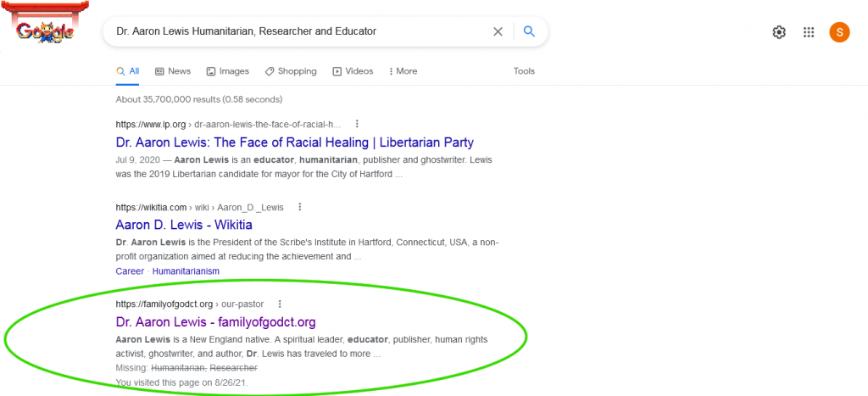Image resolution: width=868 pixels, height=396 pixels.
Task: Open the search Tools options
Action: (x=524, y=71)
